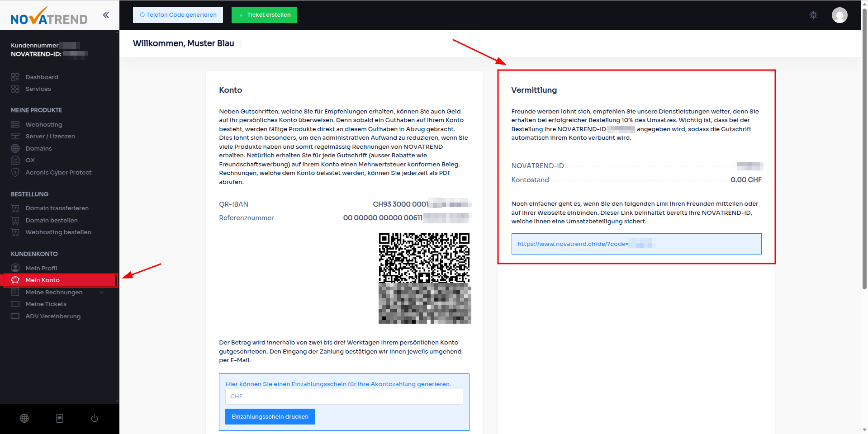Click the Domains globe icon
The height and width of the screenshot is (434, 868).
pos(15,148)
